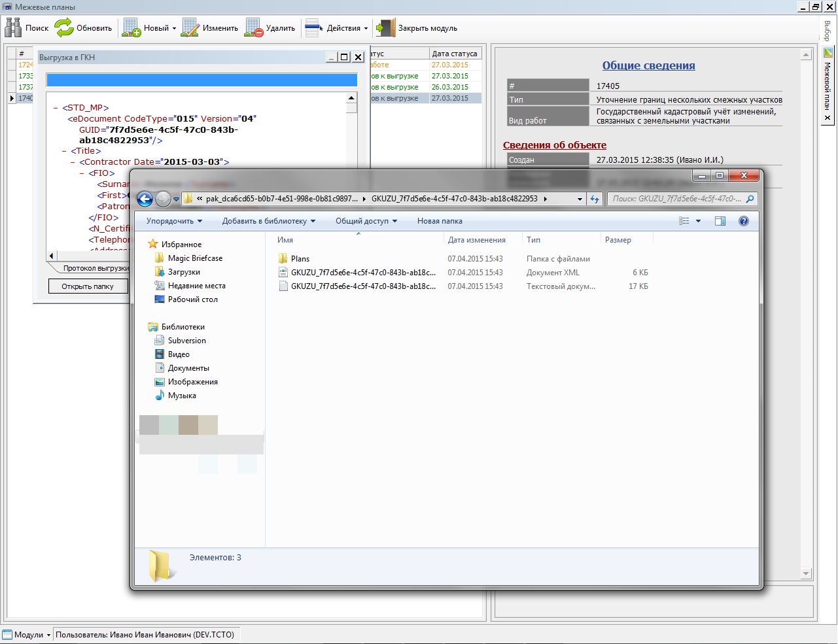Screen dimensions: 838x644
Task: Open the Упорядочить dropdown menu
Action: (x=174, y=221)
